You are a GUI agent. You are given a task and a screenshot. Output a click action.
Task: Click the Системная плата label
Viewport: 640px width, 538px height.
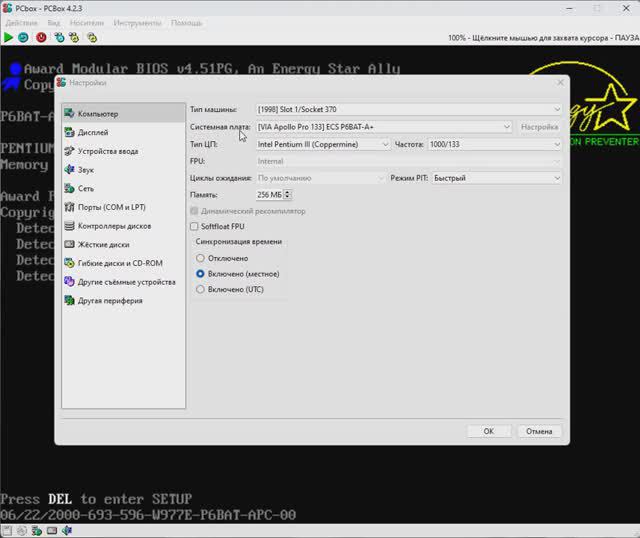pyautogui.click(x=220, y=127)
